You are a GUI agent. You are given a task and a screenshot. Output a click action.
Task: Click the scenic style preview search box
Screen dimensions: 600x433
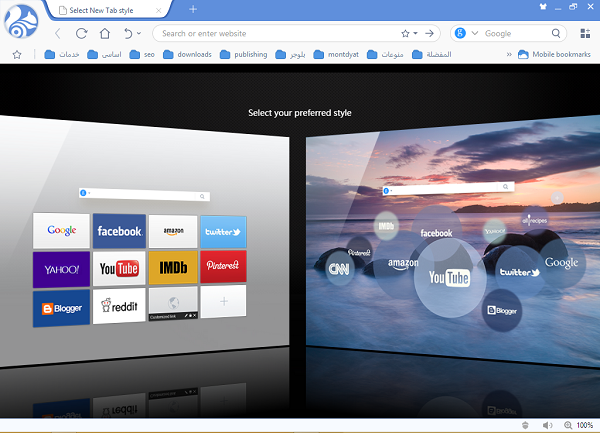pyautogui.click(x=448, y=188)
